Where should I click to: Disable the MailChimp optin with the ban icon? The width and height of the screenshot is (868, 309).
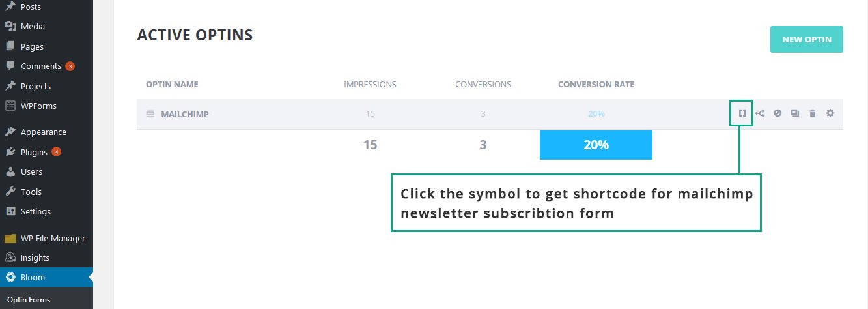click(777, 113)
